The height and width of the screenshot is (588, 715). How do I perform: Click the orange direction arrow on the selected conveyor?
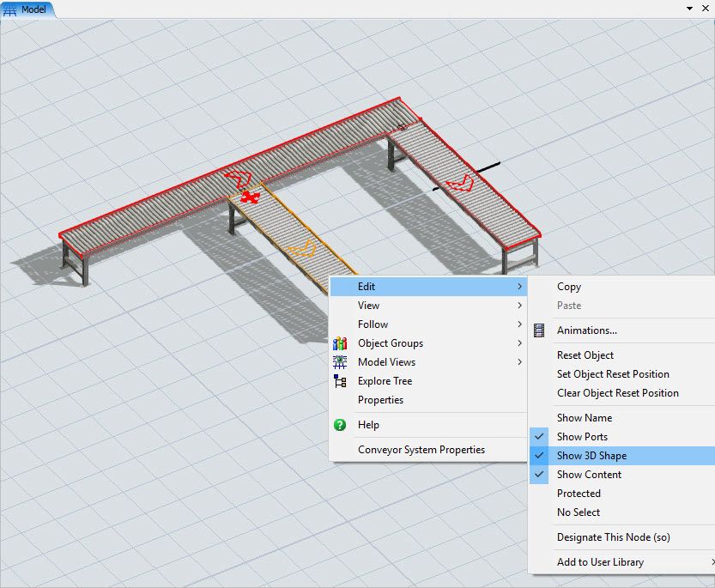click(x=302, y=249)
